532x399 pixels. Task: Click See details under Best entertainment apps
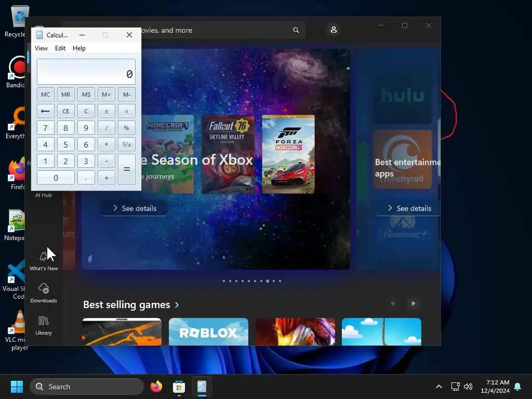(x=409, y=208)
